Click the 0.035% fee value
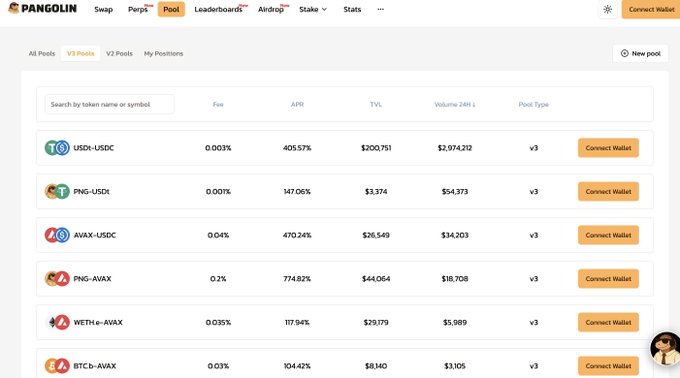680x378 pixels. (218, 323)
